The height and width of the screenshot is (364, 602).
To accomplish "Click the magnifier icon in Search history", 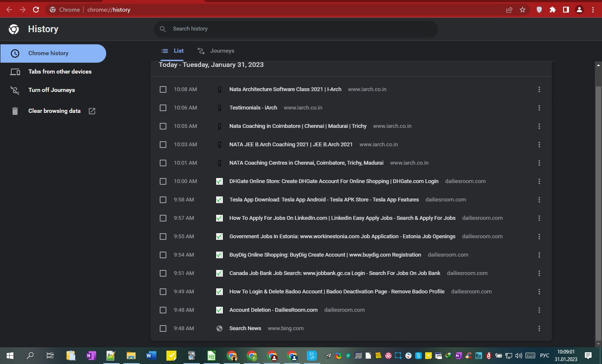I will coord(163,29).
